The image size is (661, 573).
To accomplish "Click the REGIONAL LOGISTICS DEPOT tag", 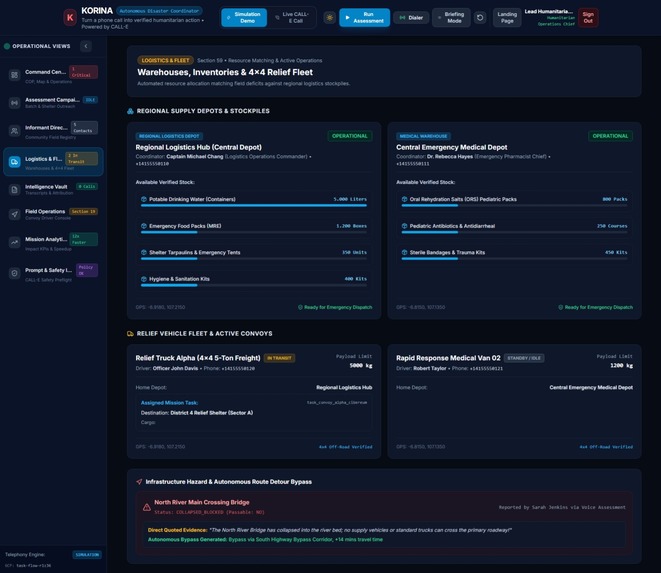I will coord(169,136).
